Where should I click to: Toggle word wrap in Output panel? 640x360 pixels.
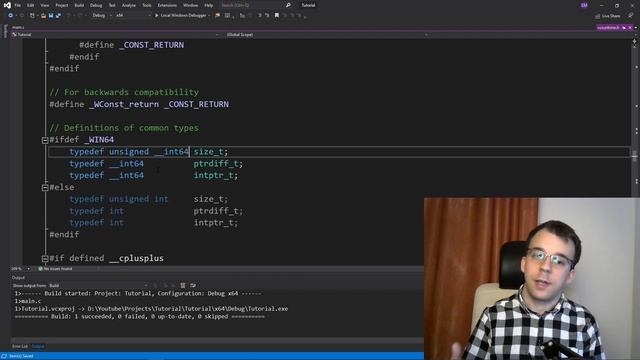pos(193,285)
